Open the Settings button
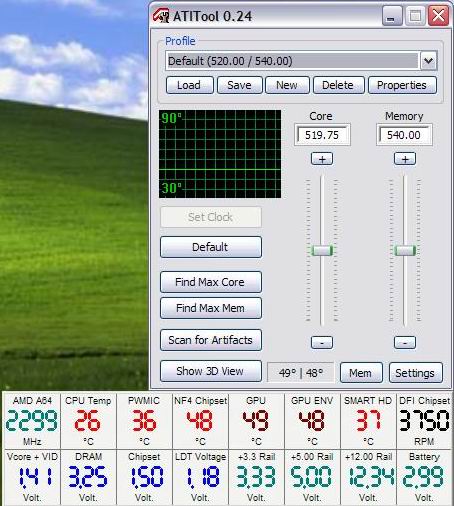454x506 pixels. click(415, 373)
